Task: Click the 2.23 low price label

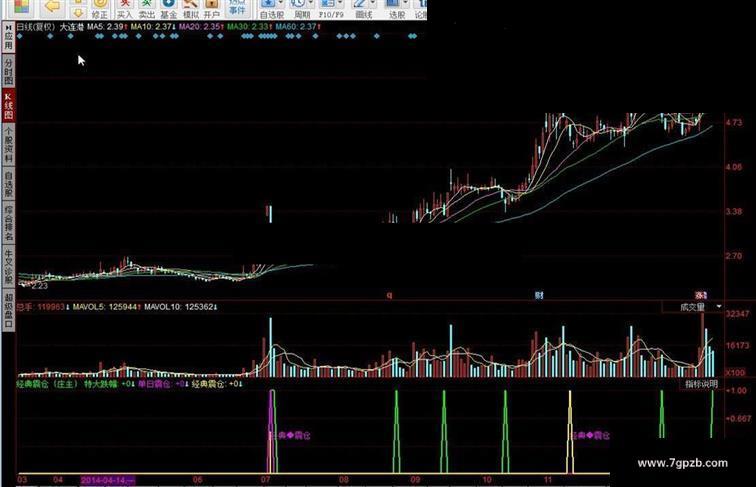Action: (40, 285)
